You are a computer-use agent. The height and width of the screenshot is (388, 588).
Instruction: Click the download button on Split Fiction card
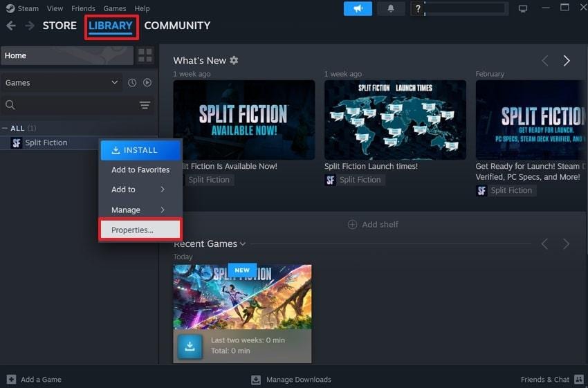tap(190, 346)
